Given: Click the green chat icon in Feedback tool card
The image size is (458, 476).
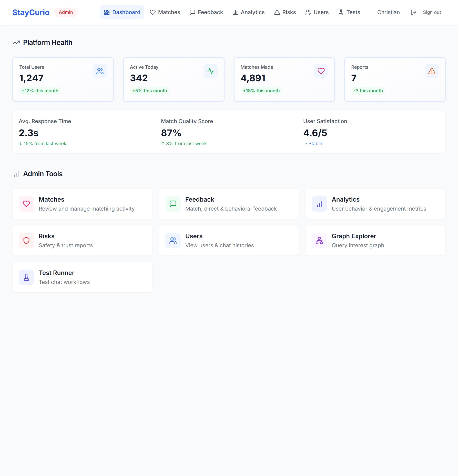Looking at the screenshot, I should (173, 204).
